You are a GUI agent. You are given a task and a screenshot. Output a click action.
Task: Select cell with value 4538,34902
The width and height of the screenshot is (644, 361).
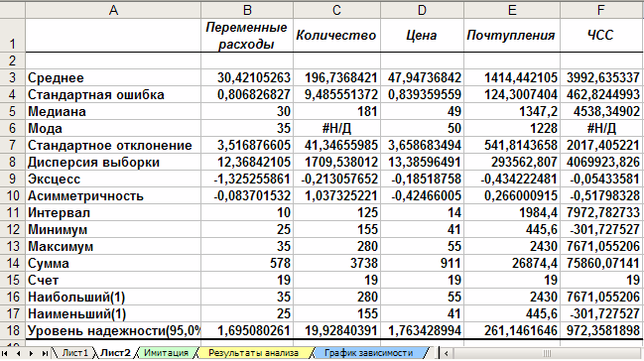point(601,111)
